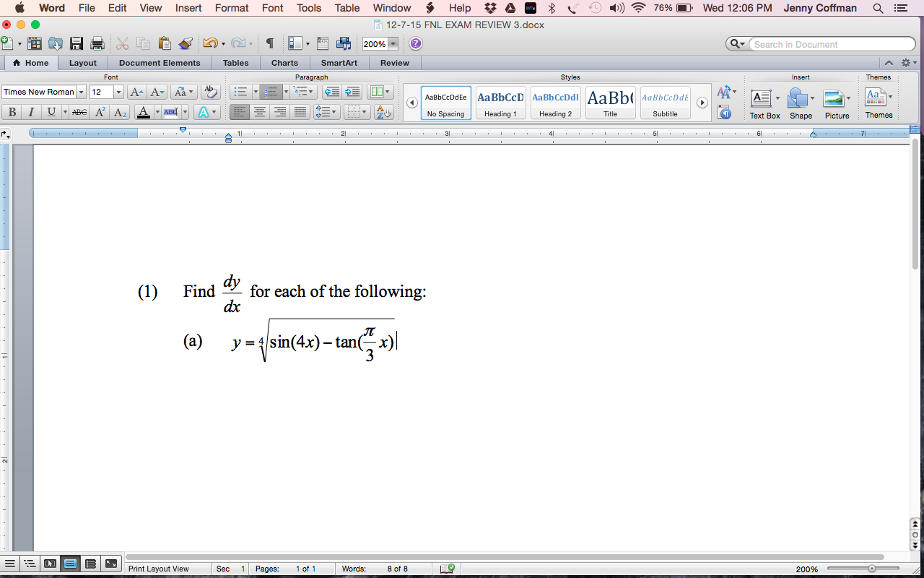Screen dimensions: 924x578
Task: Apply the Subtitle style
Action: (x=665, y=103)
